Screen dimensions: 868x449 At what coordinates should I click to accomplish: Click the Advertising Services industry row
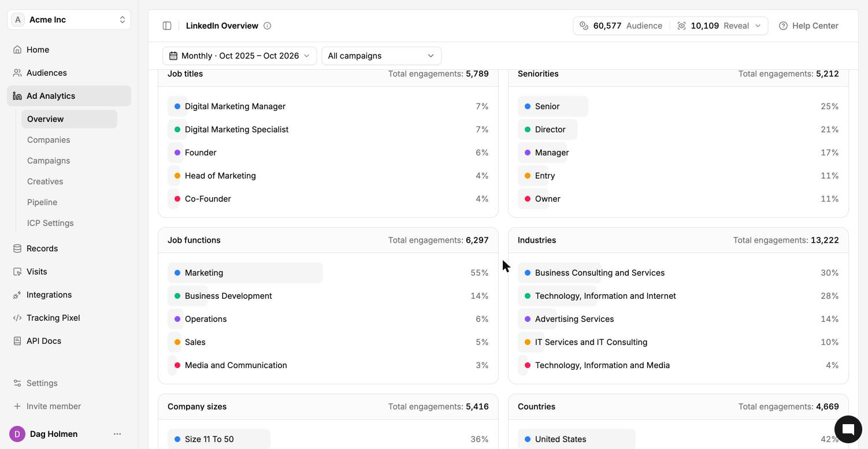[x=678, y=319]
